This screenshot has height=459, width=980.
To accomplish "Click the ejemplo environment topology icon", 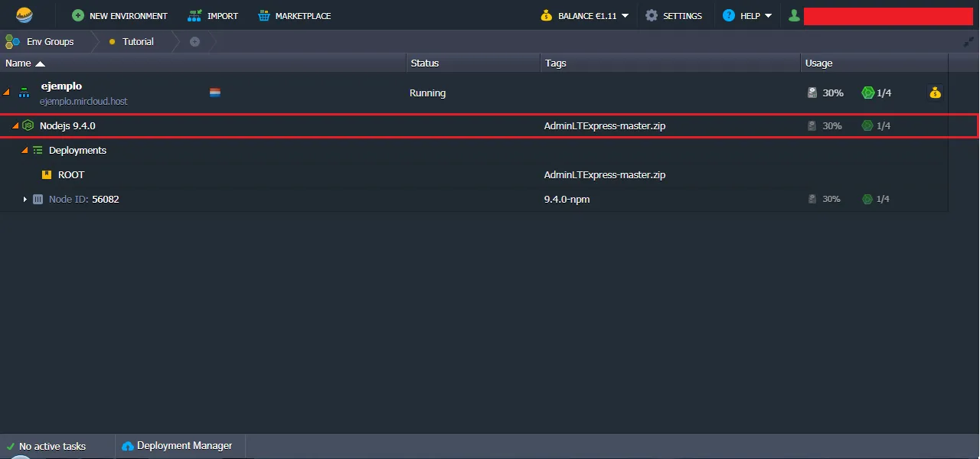I will [24, 93].
